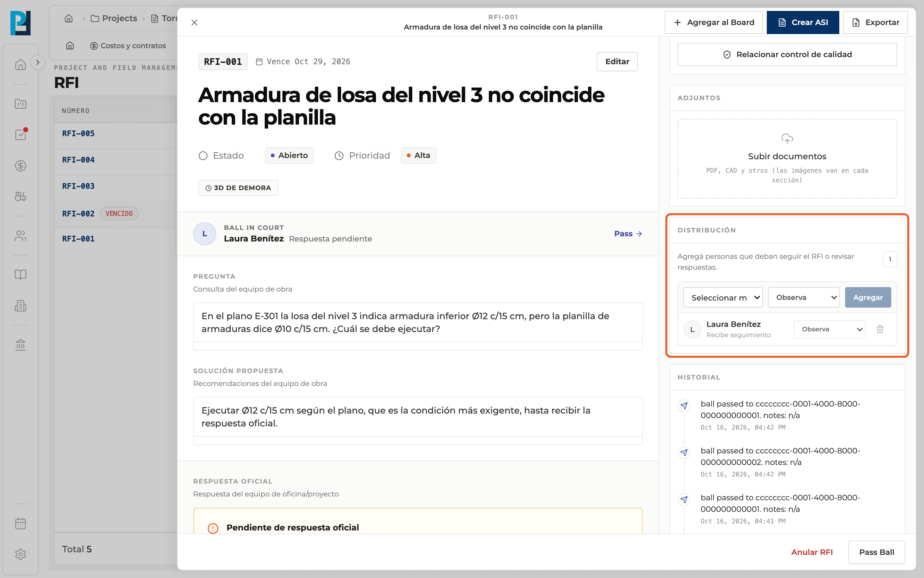
Task: Expand the sidebar with the chevron arrow
Action: coord(38,62)
